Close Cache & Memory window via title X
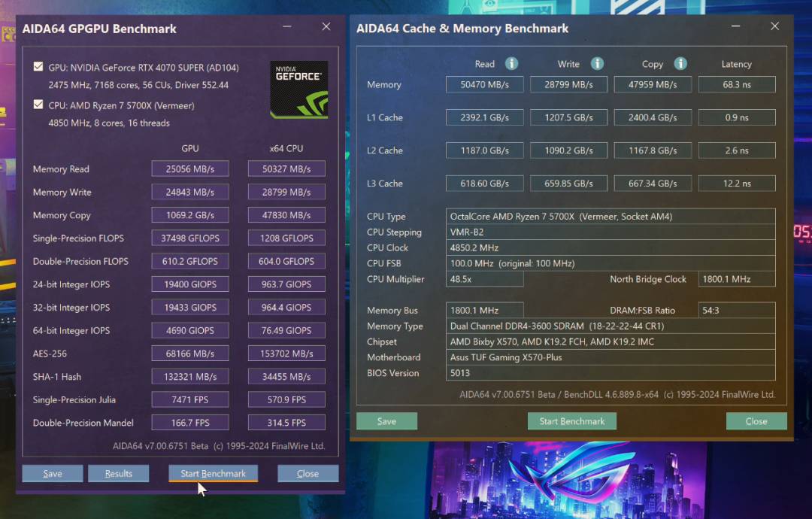The width and height of the screenshot is (812, 519). (774, 26)
